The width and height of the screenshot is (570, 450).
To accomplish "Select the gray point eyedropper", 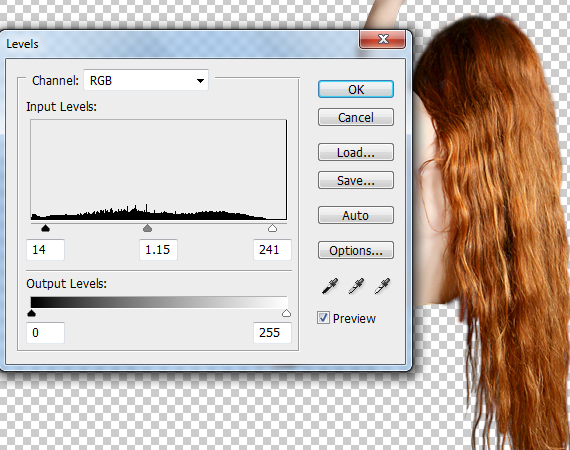I will pos(356,286).
